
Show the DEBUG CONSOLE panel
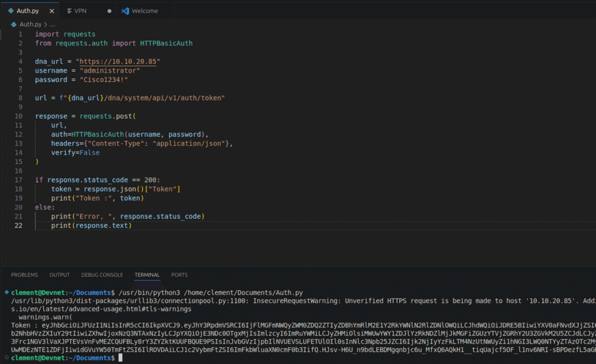102,275
